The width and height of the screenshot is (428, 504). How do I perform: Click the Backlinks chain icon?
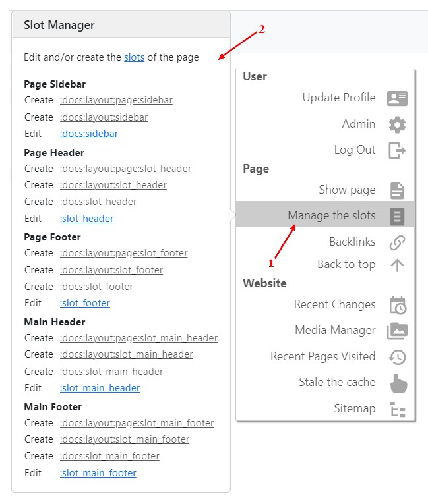tap(397, 242)
